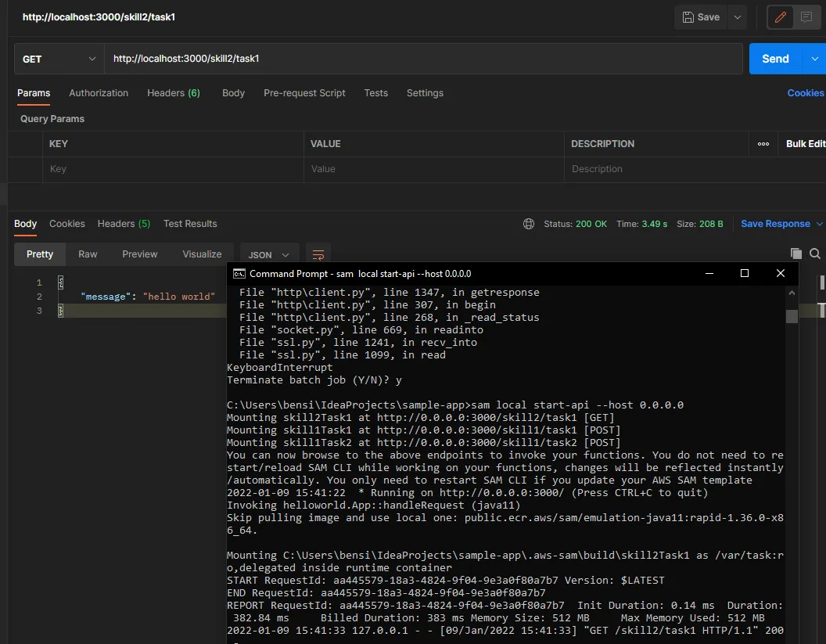Viewport: 826px width, 644px height.
Task: Click the Cookies link on the right
Action: click(x=805, y=93)
